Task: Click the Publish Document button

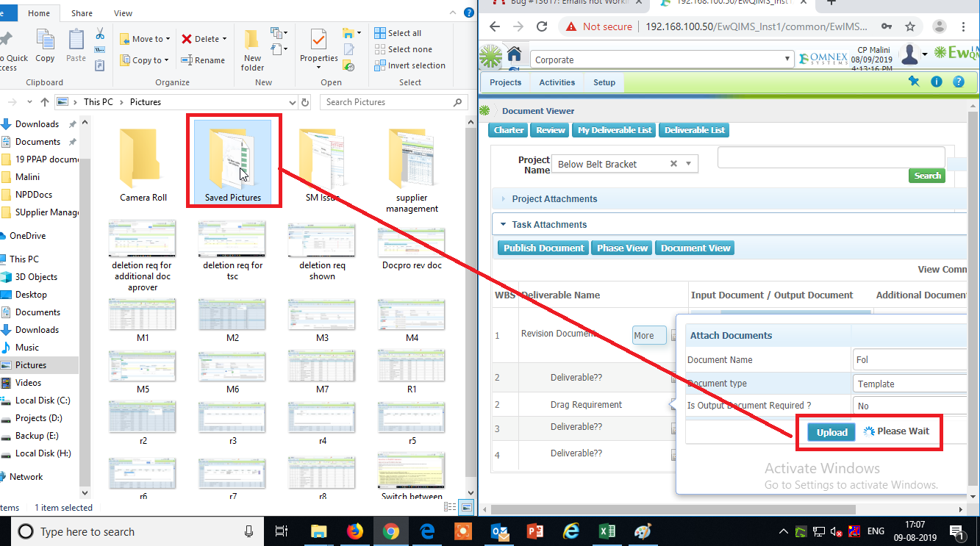Action: [544, 248]
